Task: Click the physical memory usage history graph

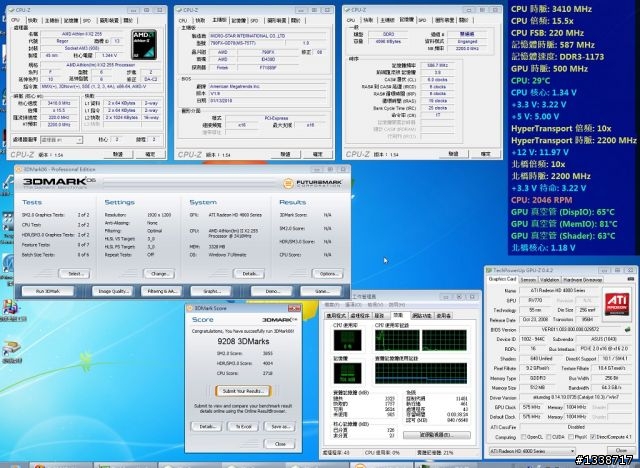Action: 420,373
